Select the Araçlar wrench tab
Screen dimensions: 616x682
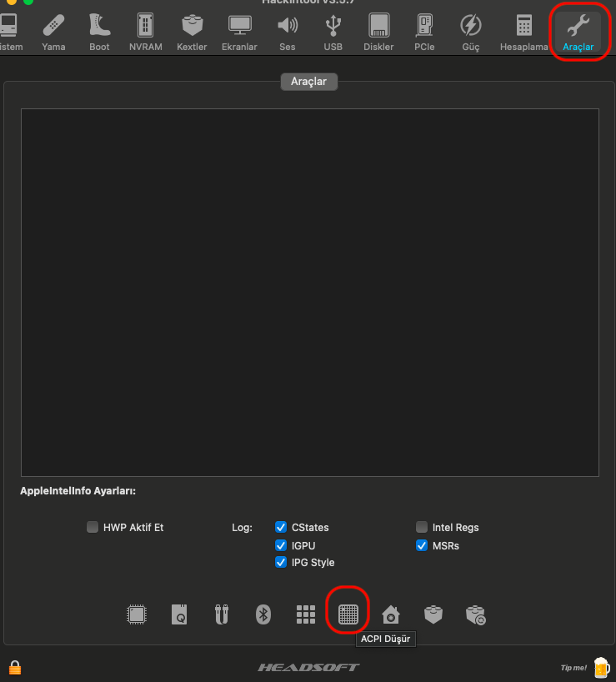click(578, 33)
